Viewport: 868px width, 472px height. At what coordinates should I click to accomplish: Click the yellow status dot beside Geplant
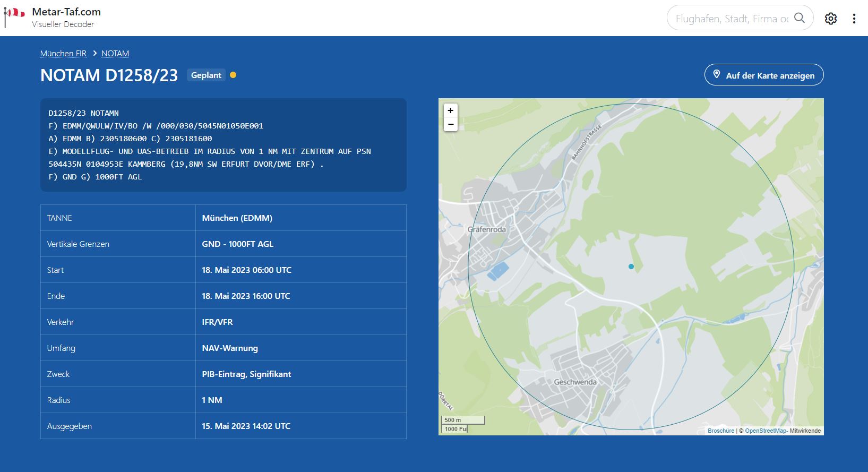point(233,75)
